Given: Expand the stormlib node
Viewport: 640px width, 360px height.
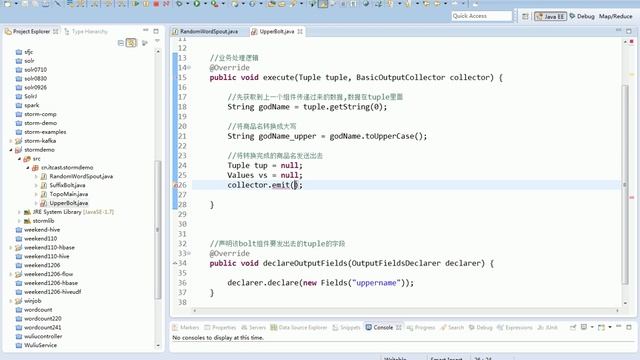Looking at the screenshot, I should coord(19,221).
